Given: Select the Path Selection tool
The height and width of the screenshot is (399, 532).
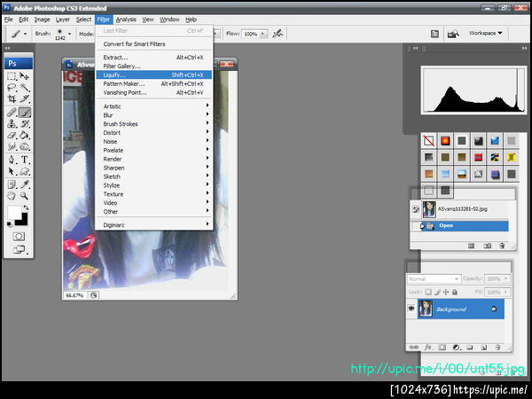Looking at the screenshot, I should 12,171.
